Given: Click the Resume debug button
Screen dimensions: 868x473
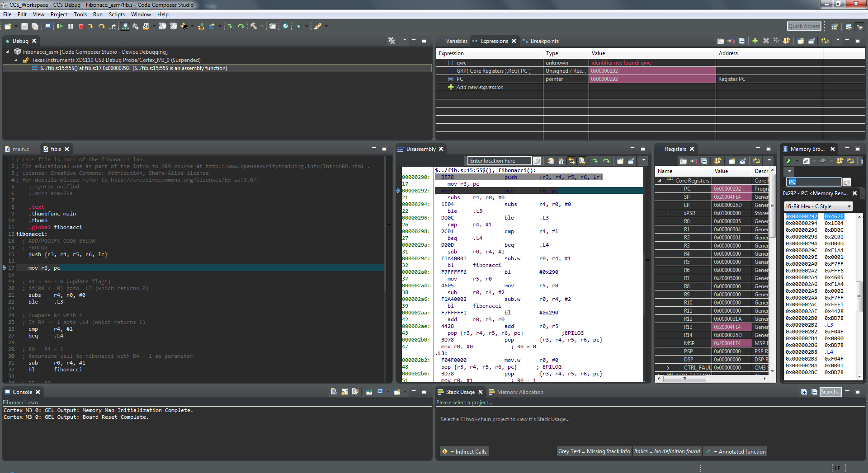Looking at the screenshot, I should 60,27.
